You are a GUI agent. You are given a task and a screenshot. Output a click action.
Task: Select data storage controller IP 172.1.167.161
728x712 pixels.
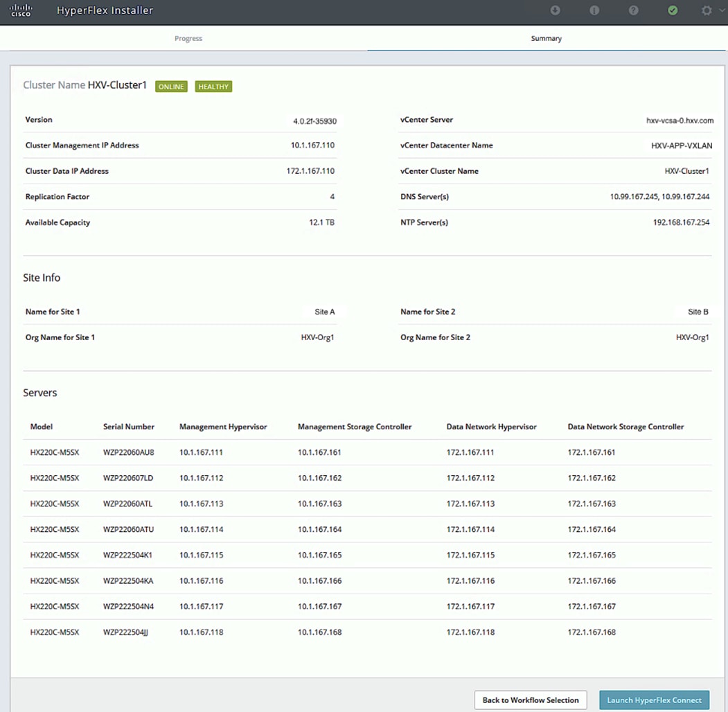tap(591, 452)
